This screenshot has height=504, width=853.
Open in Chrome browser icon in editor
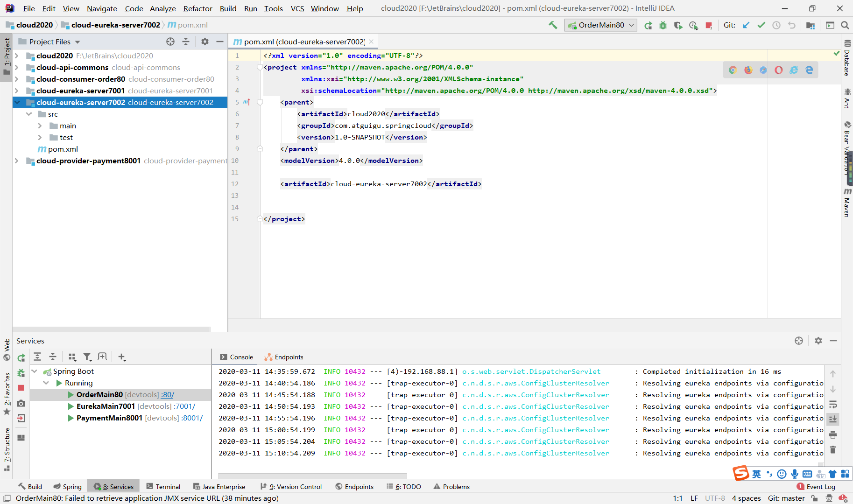pos(733,70)
